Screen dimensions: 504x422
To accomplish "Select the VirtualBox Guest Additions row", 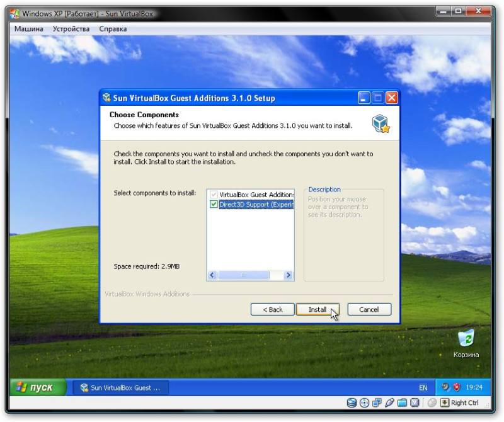I will 256,195.
